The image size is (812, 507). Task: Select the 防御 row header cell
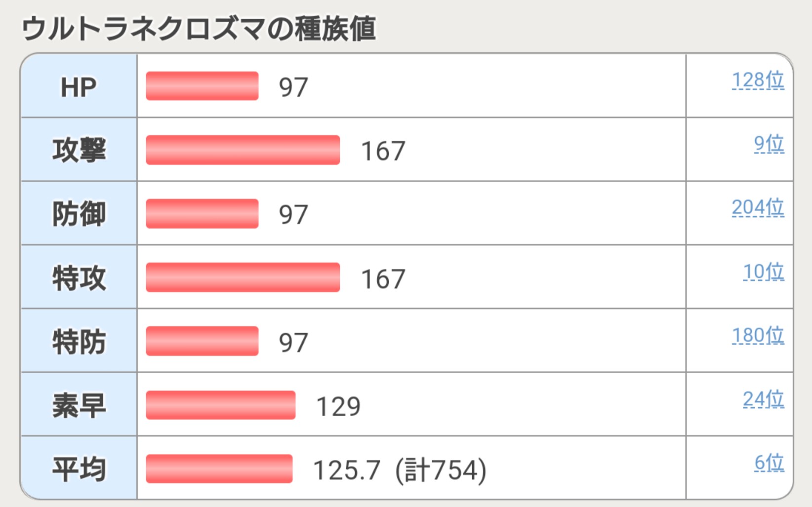click(x=79, y=214)
